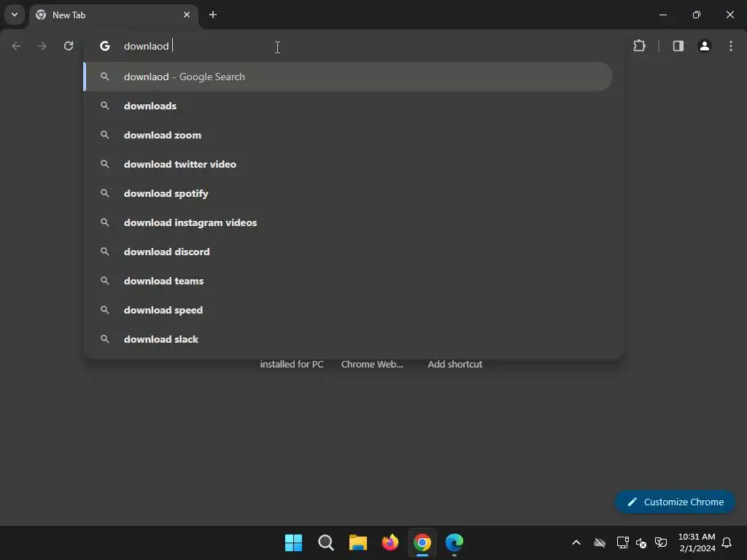Open the Extensions puzzle icon
The width and height of the screenshot is (747, 560).
click(639, 46)
